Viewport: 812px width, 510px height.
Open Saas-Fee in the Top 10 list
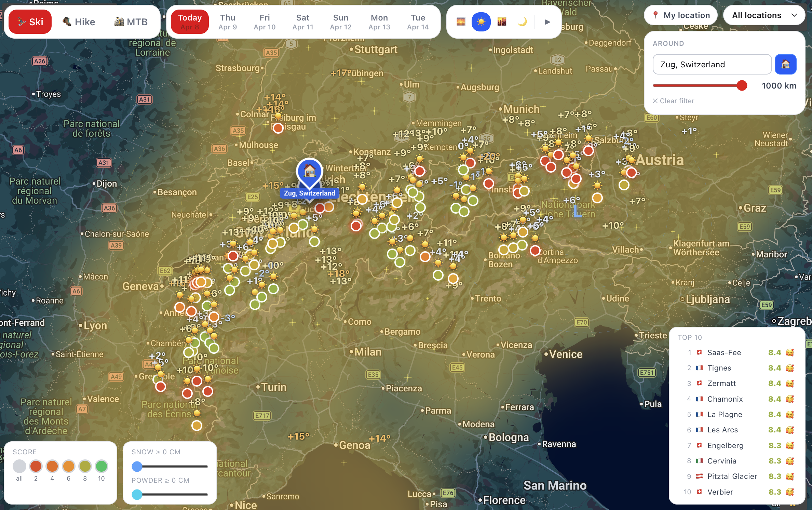(x=724, y=352)
